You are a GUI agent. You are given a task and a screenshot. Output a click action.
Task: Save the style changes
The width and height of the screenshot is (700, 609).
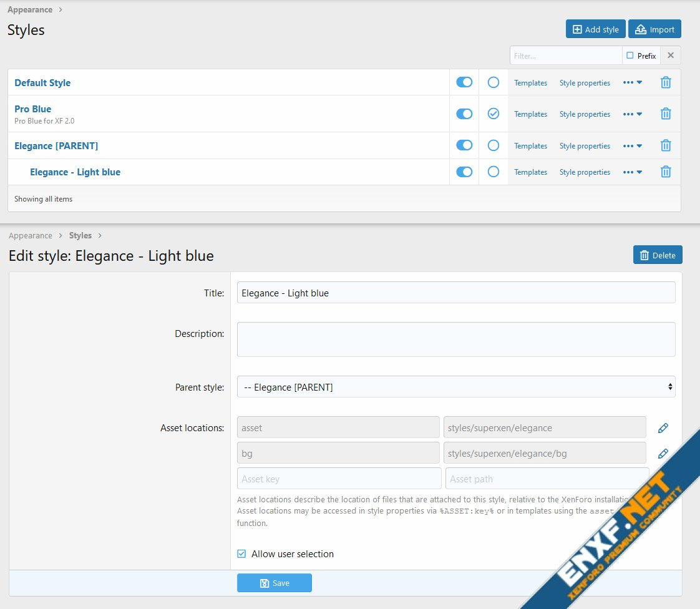click(274, 583)
